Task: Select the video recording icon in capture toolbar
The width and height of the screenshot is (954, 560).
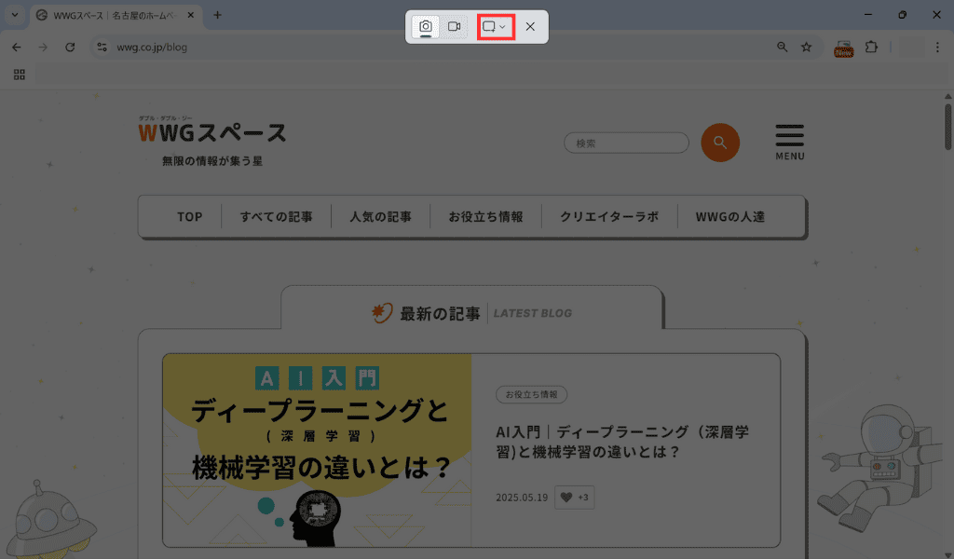Action: tap(456, 27)
